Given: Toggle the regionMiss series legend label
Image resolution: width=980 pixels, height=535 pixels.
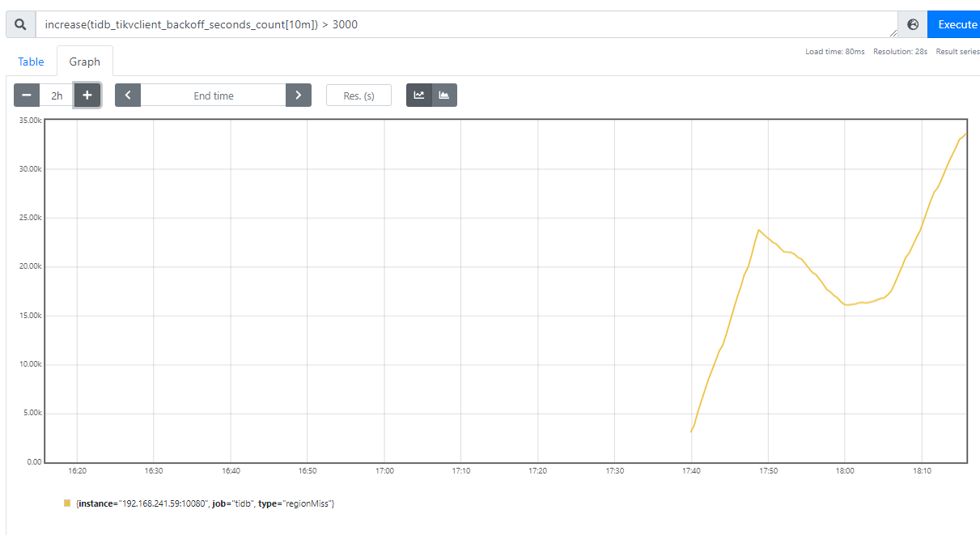Looking at the screenshot, I should tap(206, 503).
